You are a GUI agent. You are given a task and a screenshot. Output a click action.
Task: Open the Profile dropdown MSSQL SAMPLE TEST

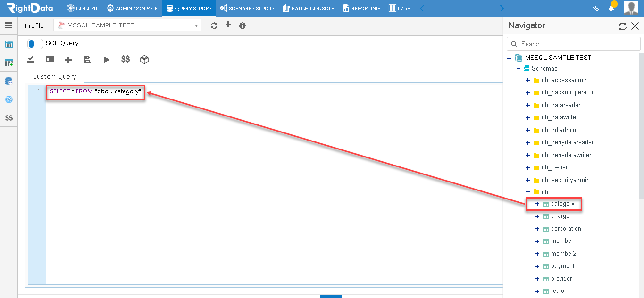click(127, 25)
